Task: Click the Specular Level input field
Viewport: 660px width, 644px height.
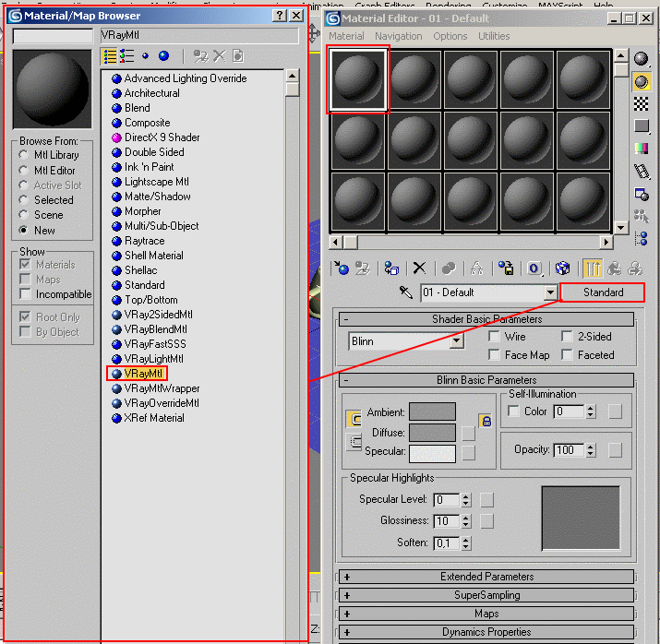Action: 447,500
